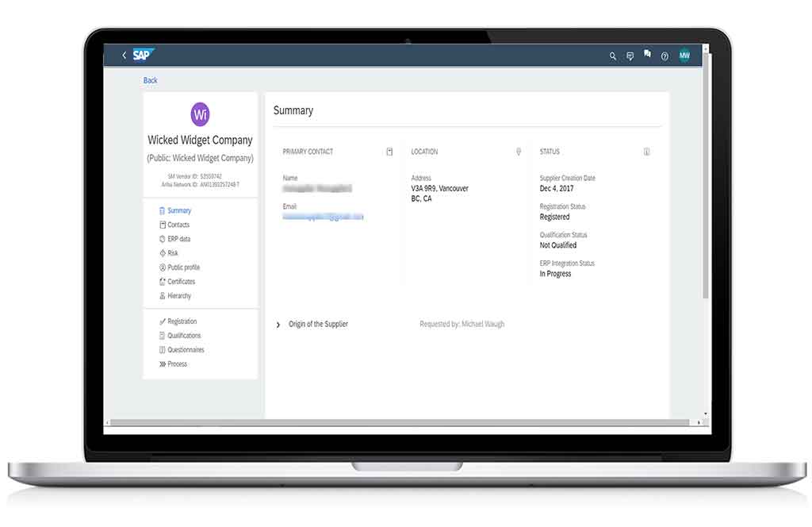Click the blurred contact email link

pyautogui.click(x=324, y=217)
